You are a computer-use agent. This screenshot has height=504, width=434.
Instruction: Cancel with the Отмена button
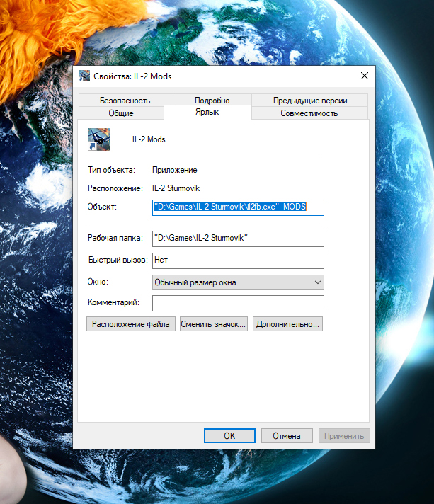tap(287, 435)
